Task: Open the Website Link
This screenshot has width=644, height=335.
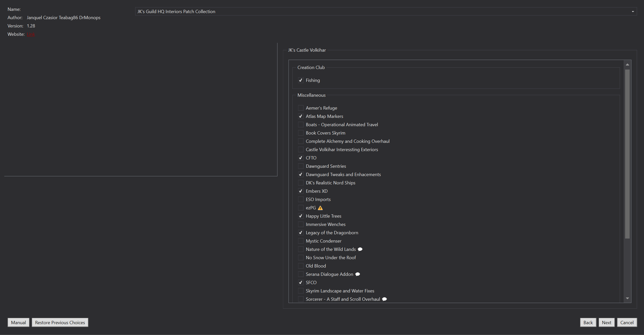Action: coord(31,34)
